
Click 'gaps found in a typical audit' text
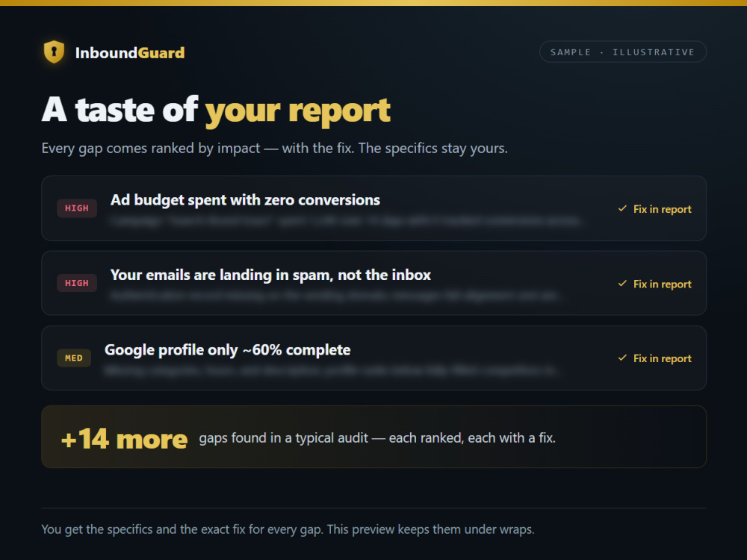377,438
